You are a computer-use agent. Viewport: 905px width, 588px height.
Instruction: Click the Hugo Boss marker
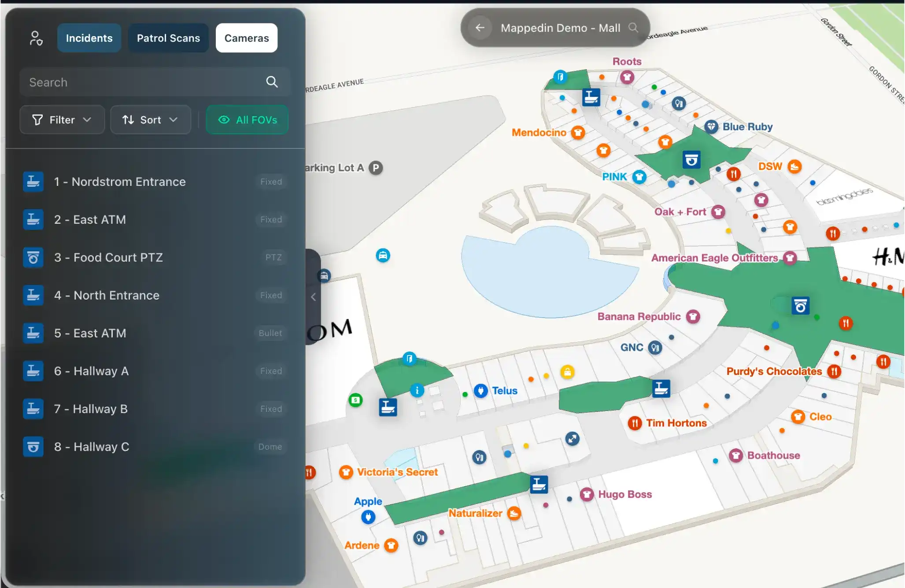point(587,494)
